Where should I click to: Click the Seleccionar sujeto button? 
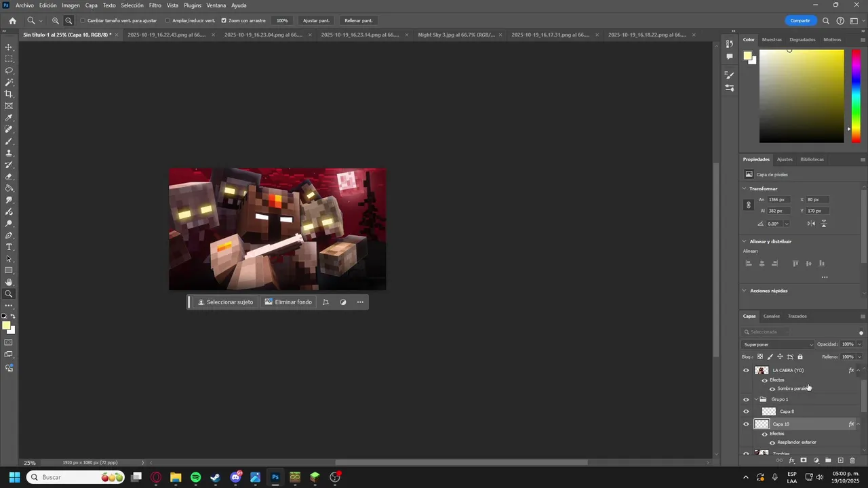point(225,302)
